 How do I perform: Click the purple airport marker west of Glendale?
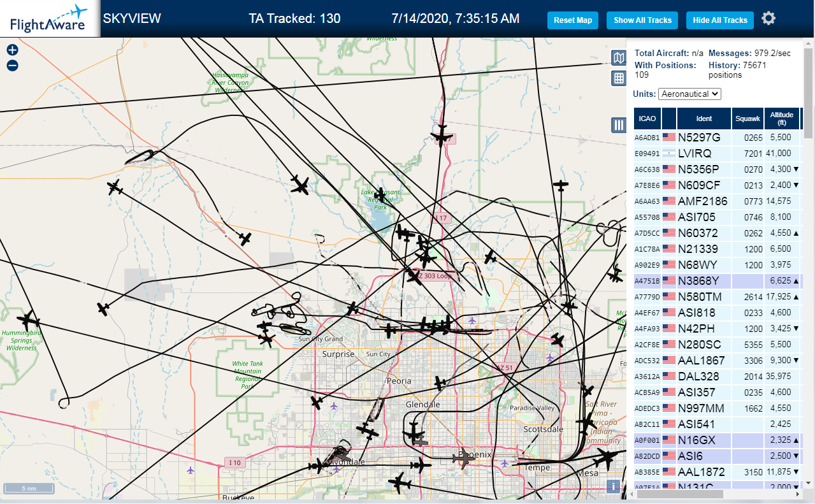[334, 405]
